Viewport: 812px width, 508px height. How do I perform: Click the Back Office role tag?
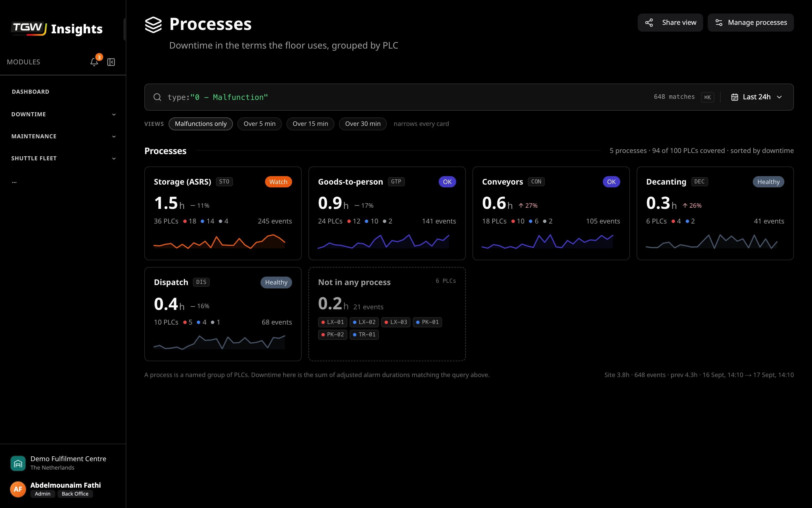[75, 494]
